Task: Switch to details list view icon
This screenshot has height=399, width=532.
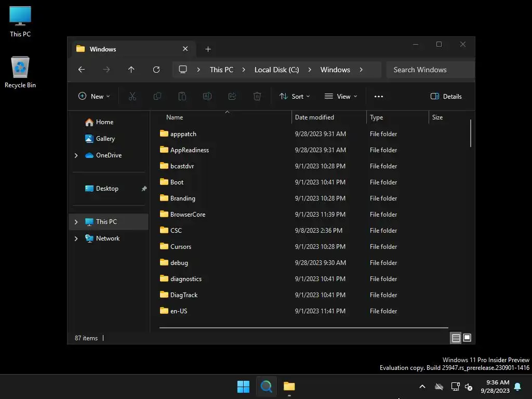Action: (x=456, y=338)
